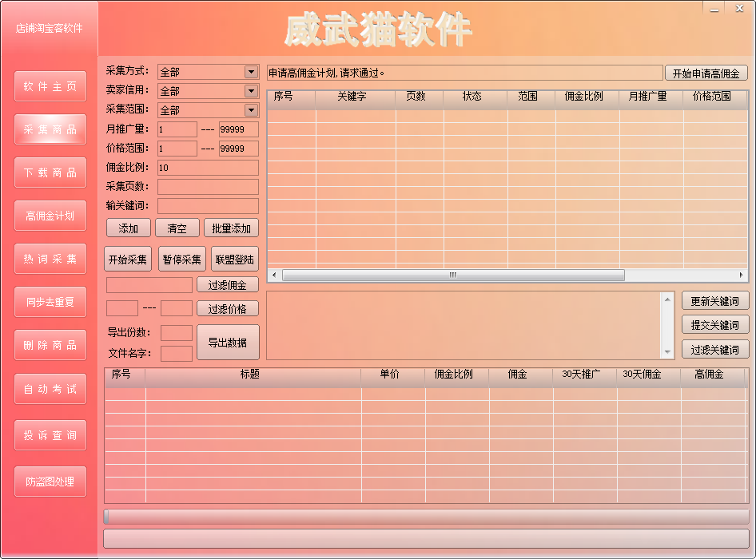This screenshot has width=756, height=559.
Task: Click the keyword table horizontal scrollbar thumb
Action: pyautogui.click(x=453, y=275)
